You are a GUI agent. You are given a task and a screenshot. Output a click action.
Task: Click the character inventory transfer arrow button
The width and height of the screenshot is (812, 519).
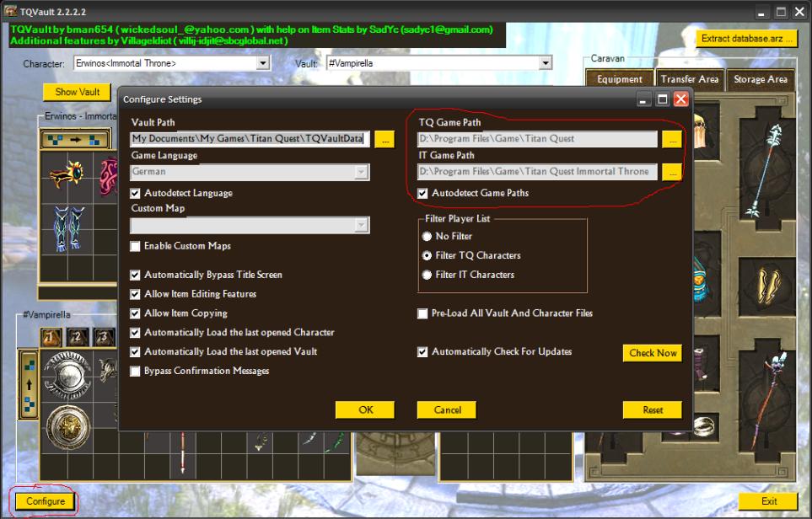74,139
